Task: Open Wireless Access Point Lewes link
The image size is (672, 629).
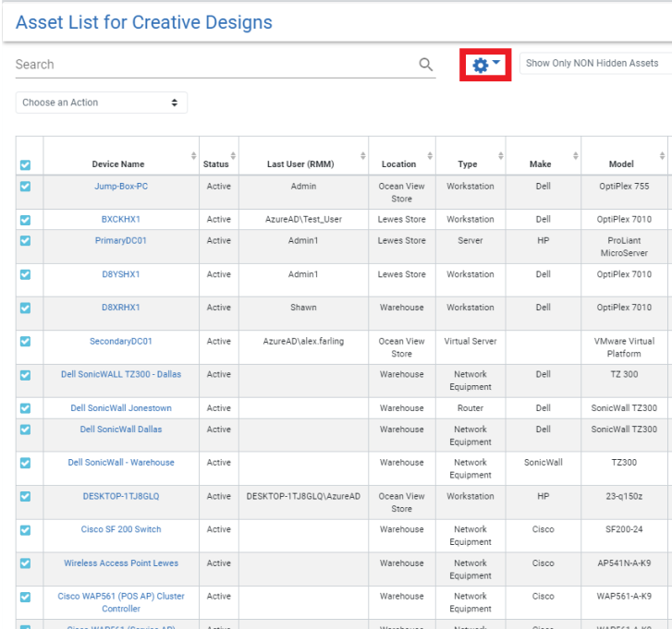Action: [121, 563]
